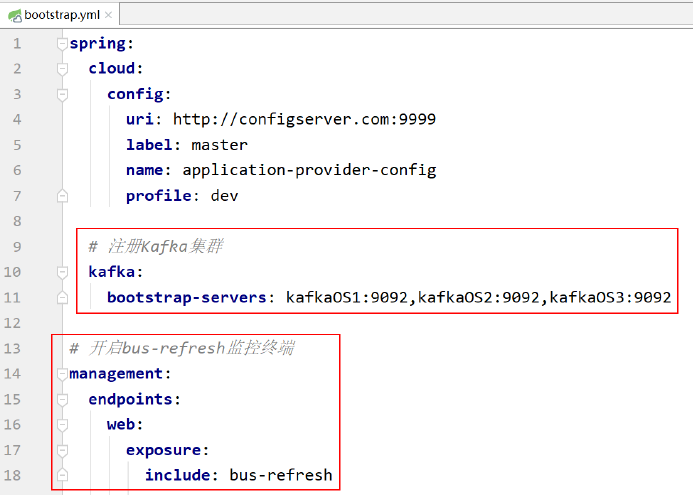693x495 pixels.
Task: Select the bootstrap.yml tab
Action: (58, 13)
